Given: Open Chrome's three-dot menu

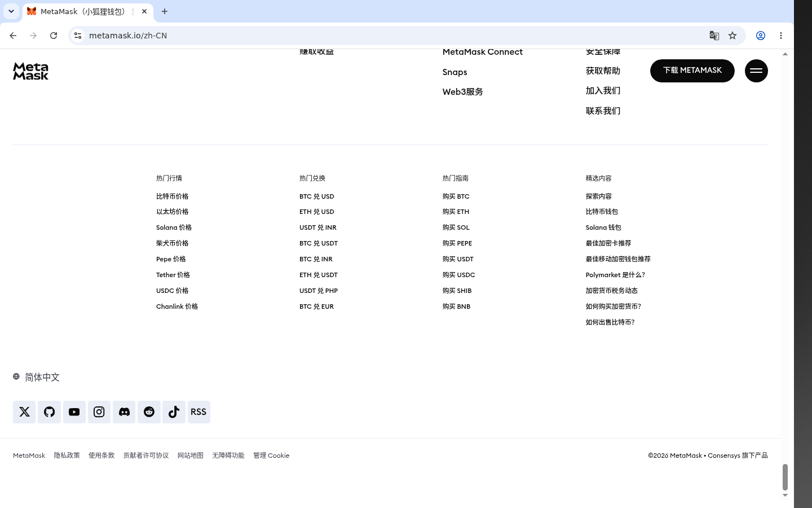Looking at the screenshot, I should click(781, 36).
